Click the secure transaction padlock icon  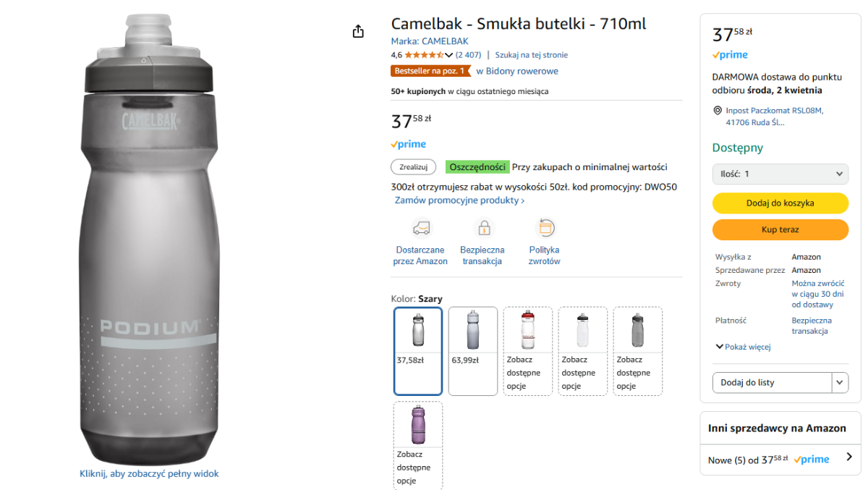(x=482, y=228)
